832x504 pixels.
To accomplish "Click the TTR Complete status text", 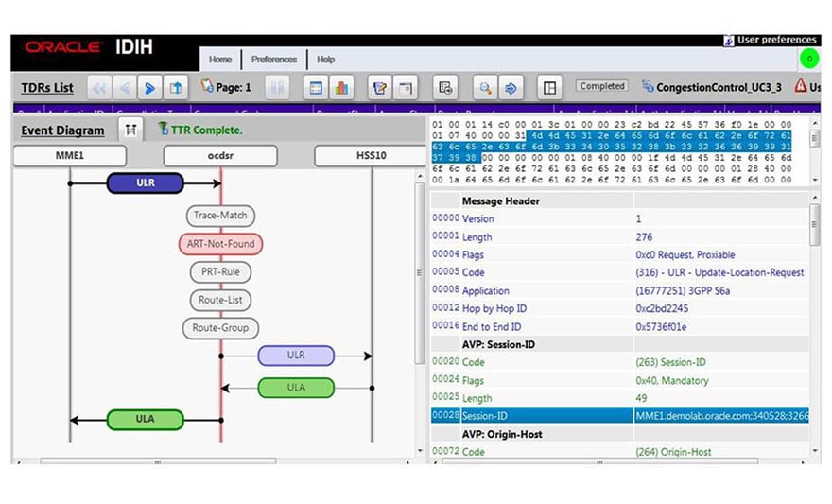I will point(206,130).
